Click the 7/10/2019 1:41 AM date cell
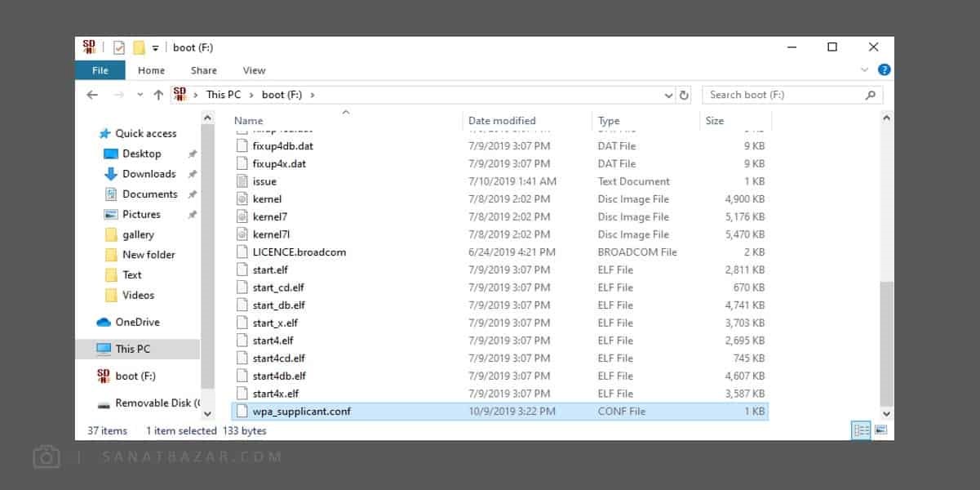 click(512, 181)
